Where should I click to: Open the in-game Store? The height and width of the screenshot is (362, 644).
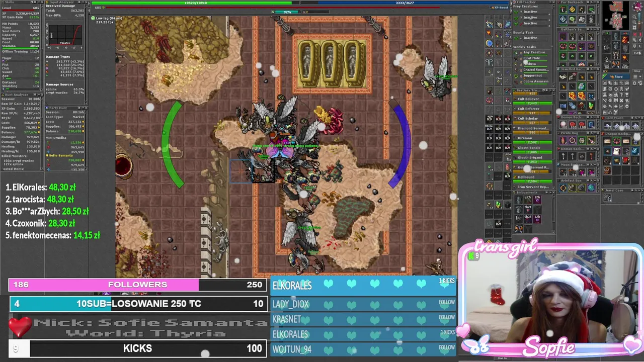616,76
